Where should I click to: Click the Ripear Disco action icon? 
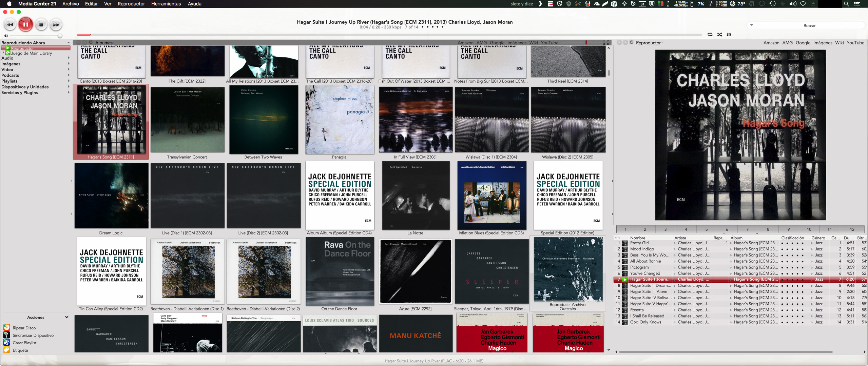6,327
